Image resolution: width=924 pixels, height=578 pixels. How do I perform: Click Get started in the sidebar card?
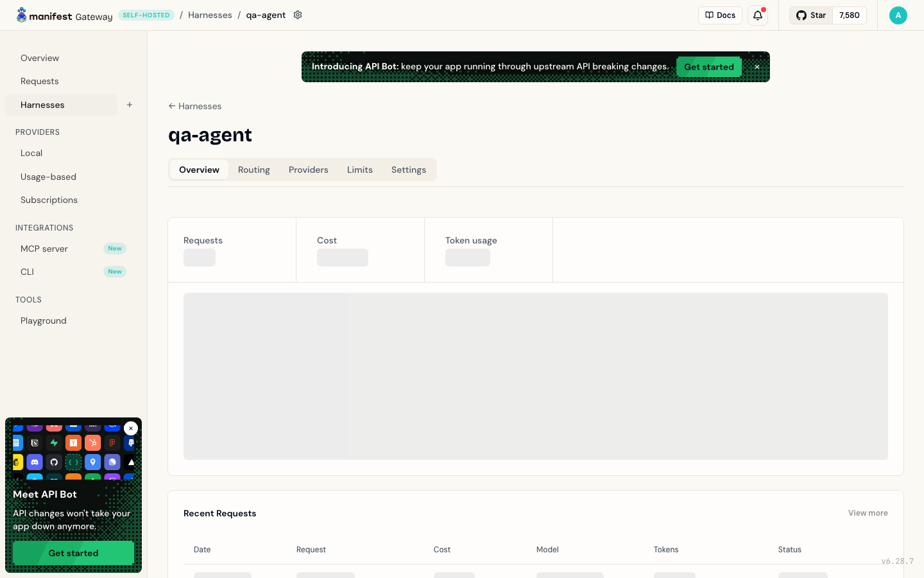pyautogui.click(x=74, y=553)
